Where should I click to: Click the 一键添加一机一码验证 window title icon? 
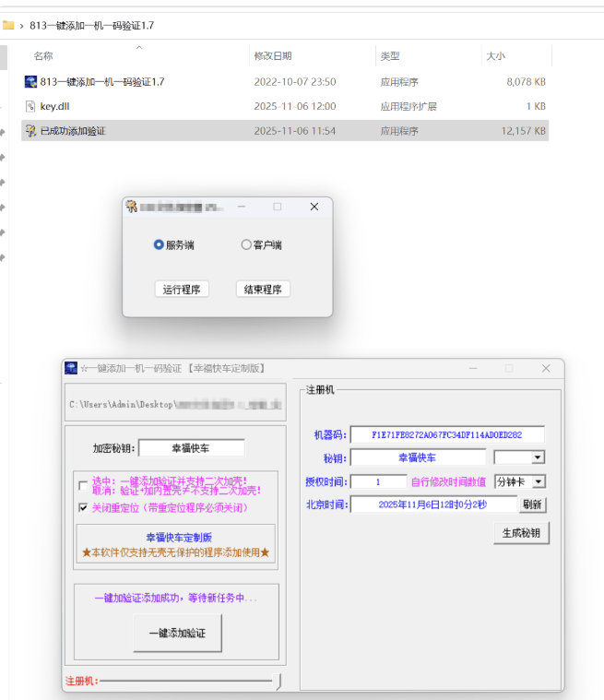tap(71, 368)
